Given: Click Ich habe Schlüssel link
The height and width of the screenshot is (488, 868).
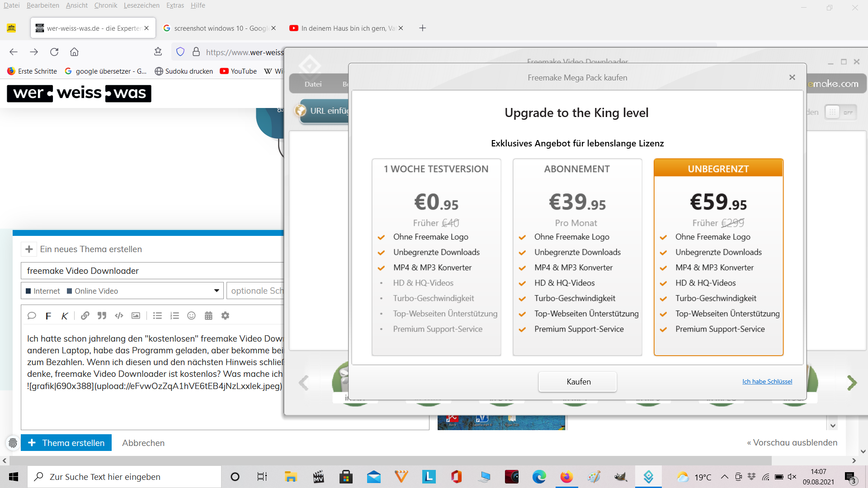Looking at the screenshot, I should click(x=767, y=381).
